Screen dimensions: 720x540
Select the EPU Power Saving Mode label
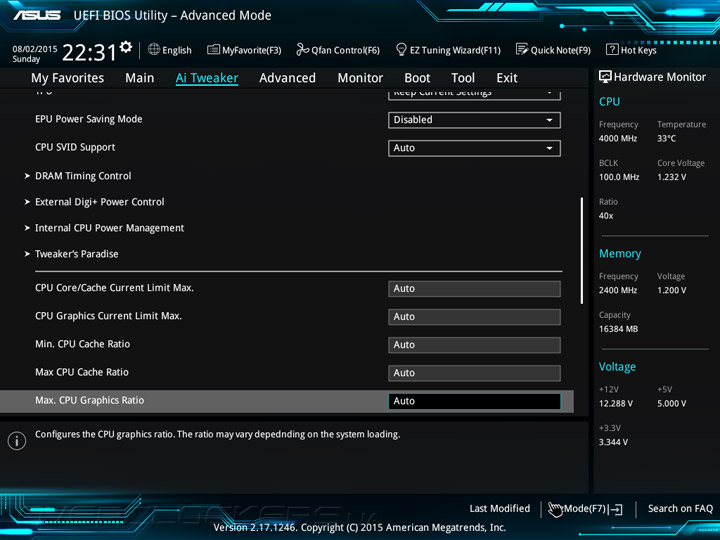click(89, 119)
